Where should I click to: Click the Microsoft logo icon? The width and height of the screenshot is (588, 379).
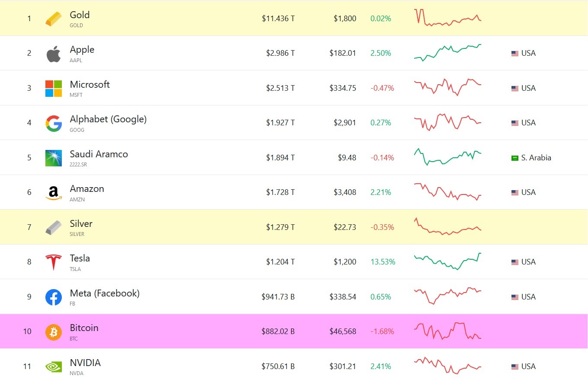pyautogui.click(x=54, y=88)
